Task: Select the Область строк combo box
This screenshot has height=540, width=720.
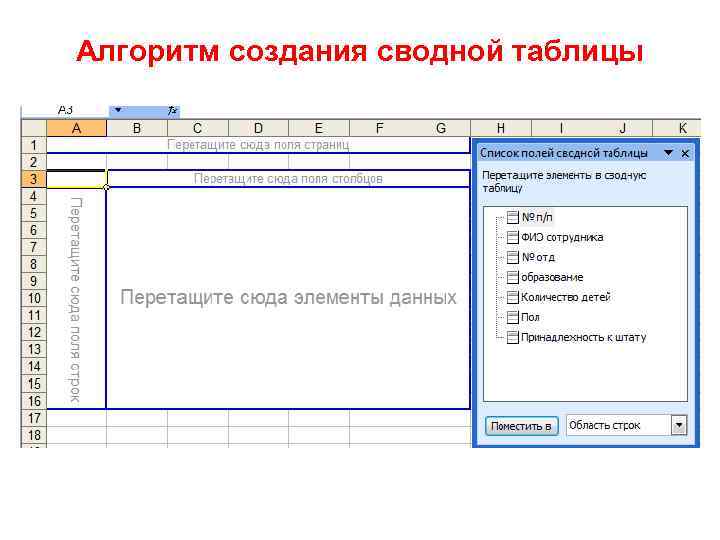Action: click(x=626, y=425)
